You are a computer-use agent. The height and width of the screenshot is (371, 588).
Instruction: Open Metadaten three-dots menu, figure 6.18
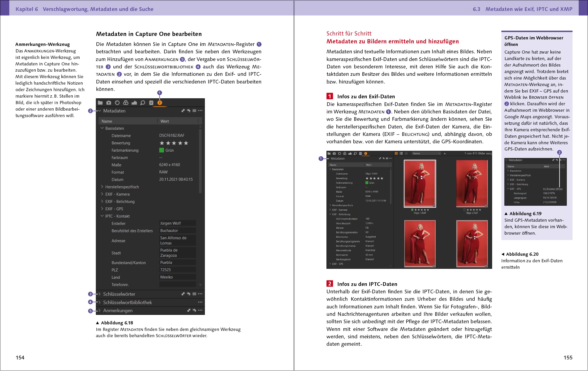(x=200, y=111)
